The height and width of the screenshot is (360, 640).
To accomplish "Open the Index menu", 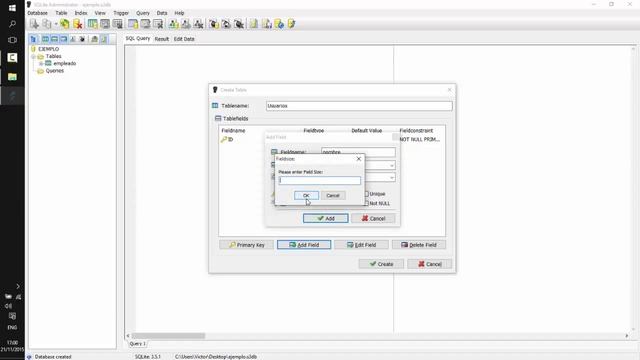I will [81, 13].
